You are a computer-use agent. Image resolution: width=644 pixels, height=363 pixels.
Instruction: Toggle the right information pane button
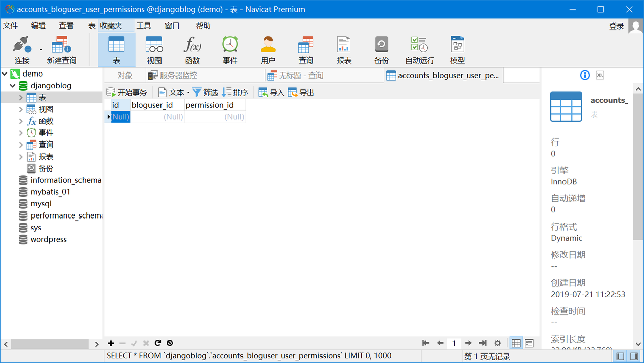[635, 356]
